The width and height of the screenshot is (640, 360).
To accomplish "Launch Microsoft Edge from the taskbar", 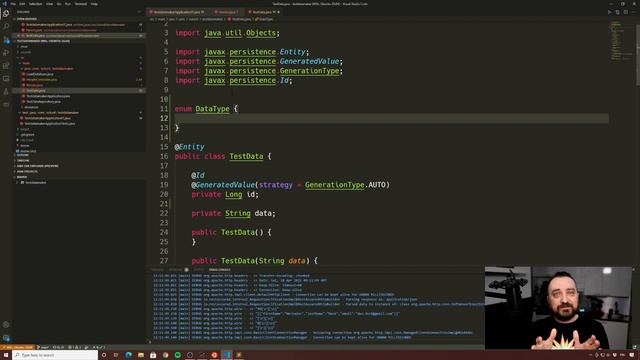I will (x=129, y=355).
